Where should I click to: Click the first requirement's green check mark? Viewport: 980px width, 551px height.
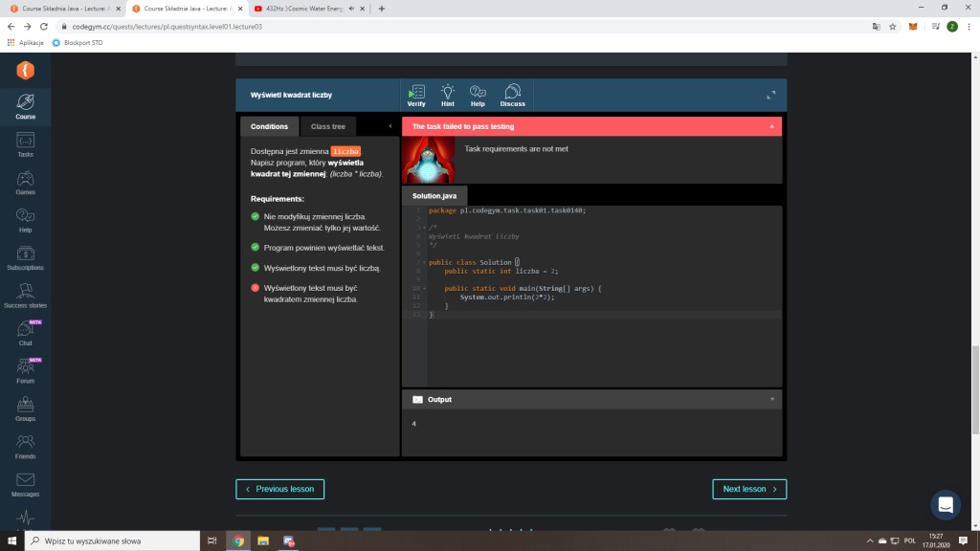click(256, 217)
